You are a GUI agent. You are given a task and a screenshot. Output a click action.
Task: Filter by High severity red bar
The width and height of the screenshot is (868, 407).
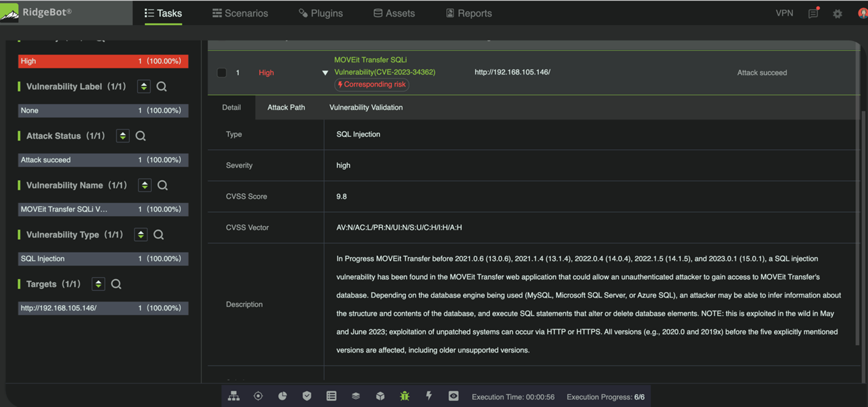(x=103, y=61)
